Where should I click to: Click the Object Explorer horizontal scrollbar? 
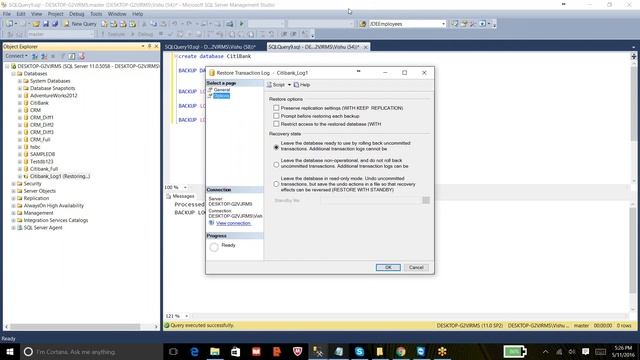click(82, 327)
